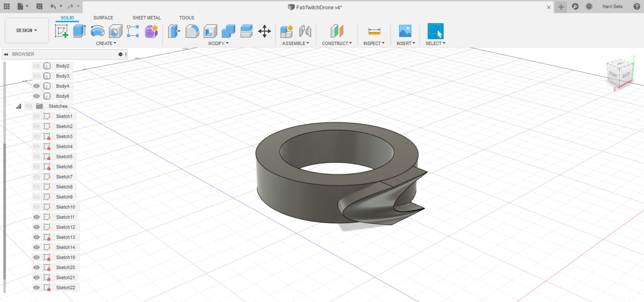
Task: Select the Fillet tool
Action: click(x=192, y=31)
